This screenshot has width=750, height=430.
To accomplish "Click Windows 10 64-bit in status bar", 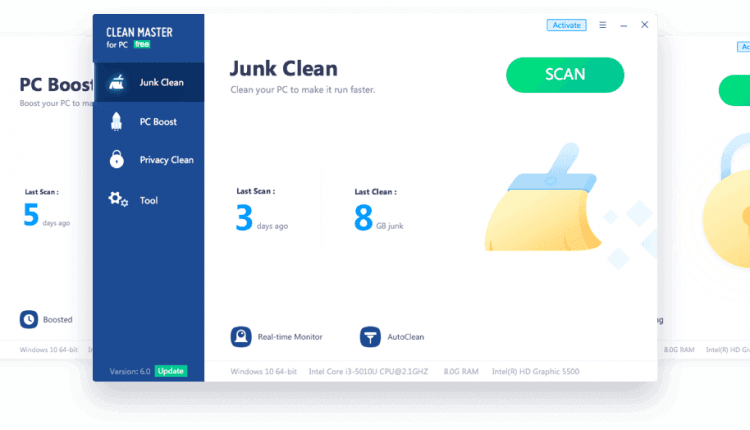I will pos(264,371).
